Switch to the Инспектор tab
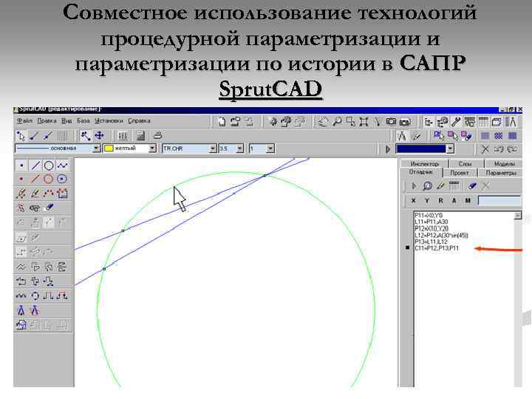 pos(424,163)
